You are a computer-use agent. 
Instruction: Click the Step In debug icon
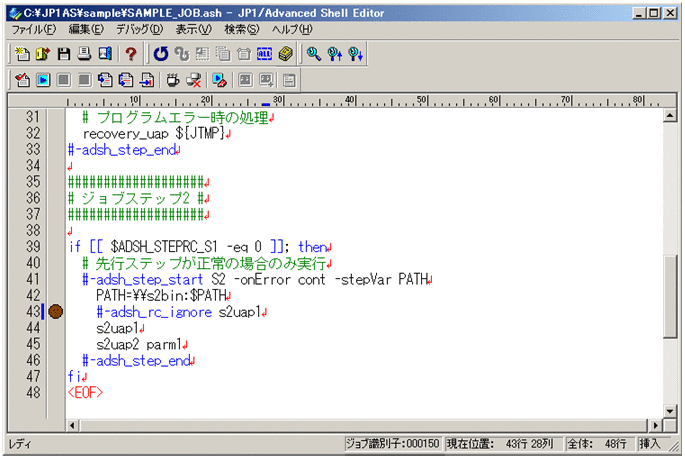(x=105, y=80)
